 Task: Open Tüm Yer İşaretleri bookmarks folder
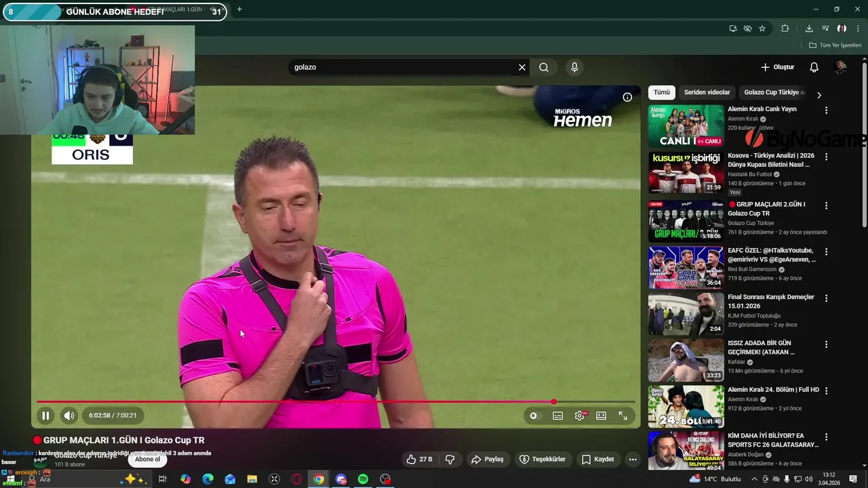coord(835,45)
